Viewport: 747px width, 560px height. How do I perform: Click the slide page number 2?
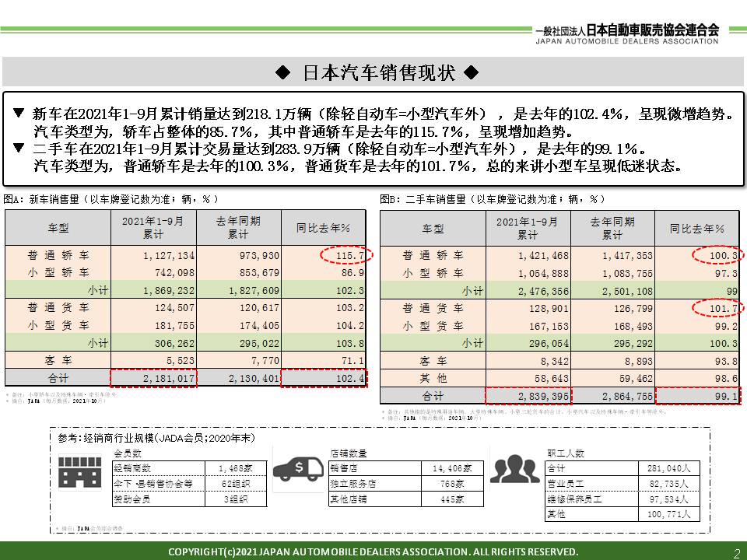[x=735, y=552]
